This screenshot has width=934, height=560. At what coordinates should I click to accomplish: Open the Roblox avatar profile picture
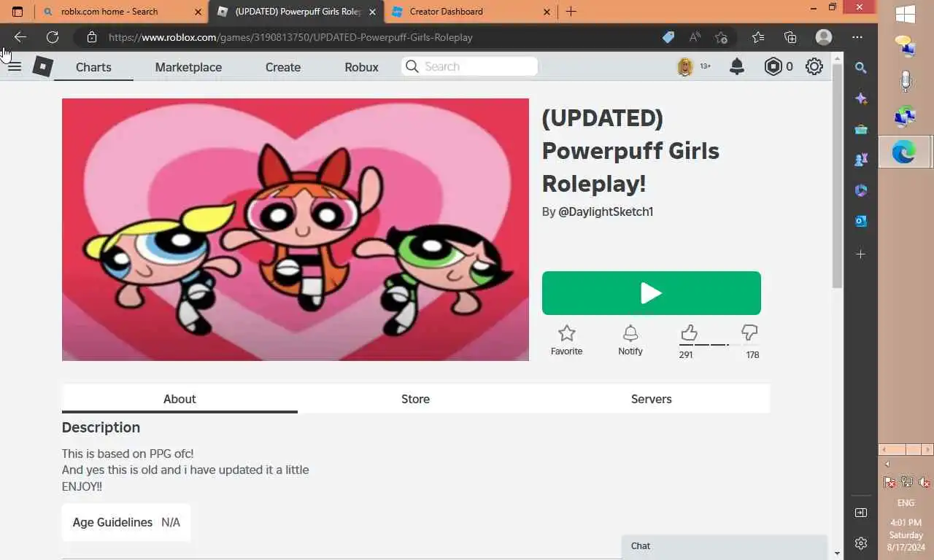coord(685,67)
